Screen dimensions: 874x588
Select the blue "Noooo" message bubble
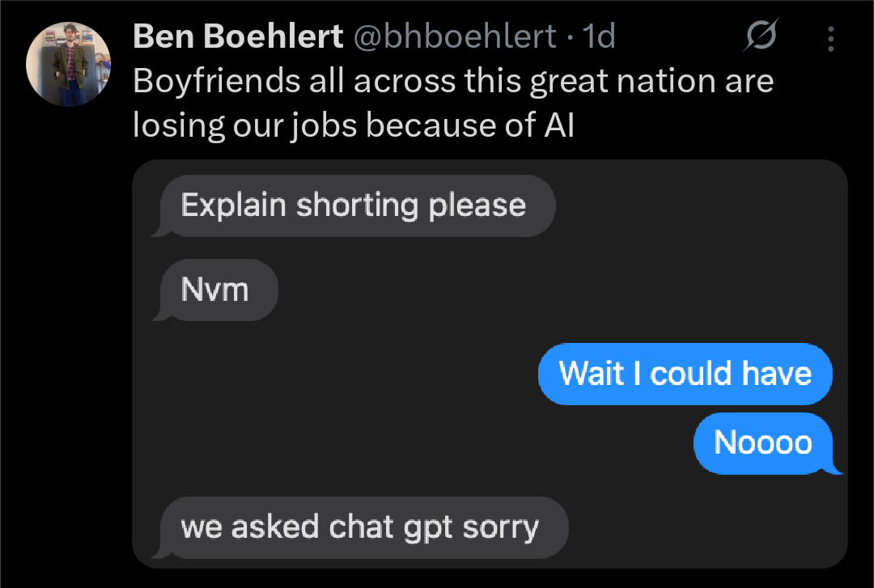click(762, 442)
